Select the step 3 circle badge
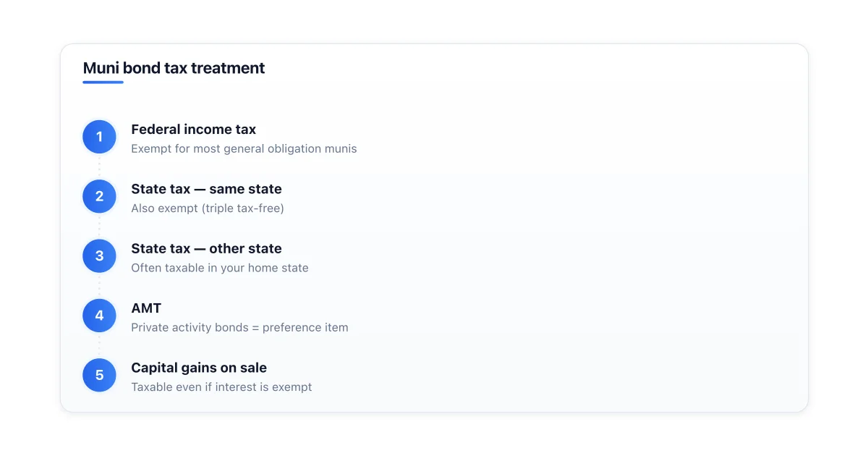 pyautogui.click(x=100, y=256)
